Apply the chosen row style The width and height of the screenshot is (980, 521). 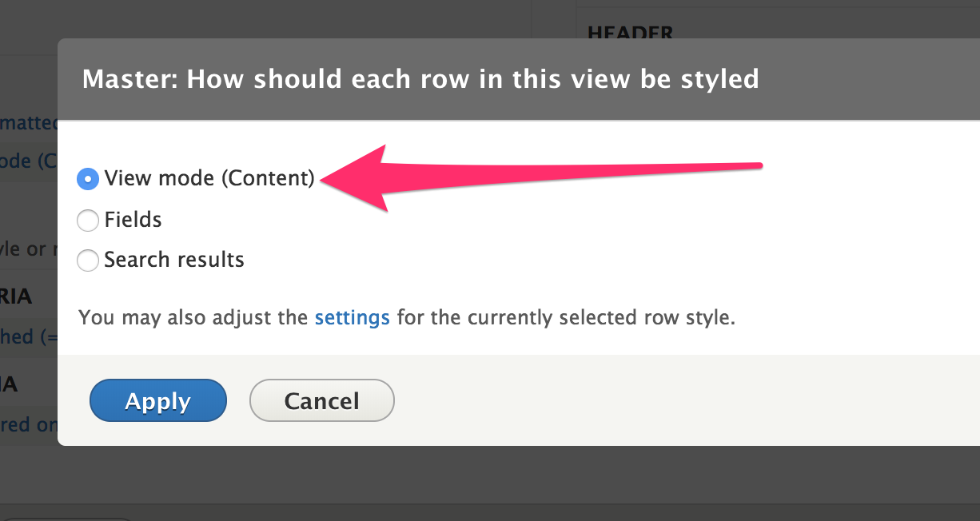157,400
